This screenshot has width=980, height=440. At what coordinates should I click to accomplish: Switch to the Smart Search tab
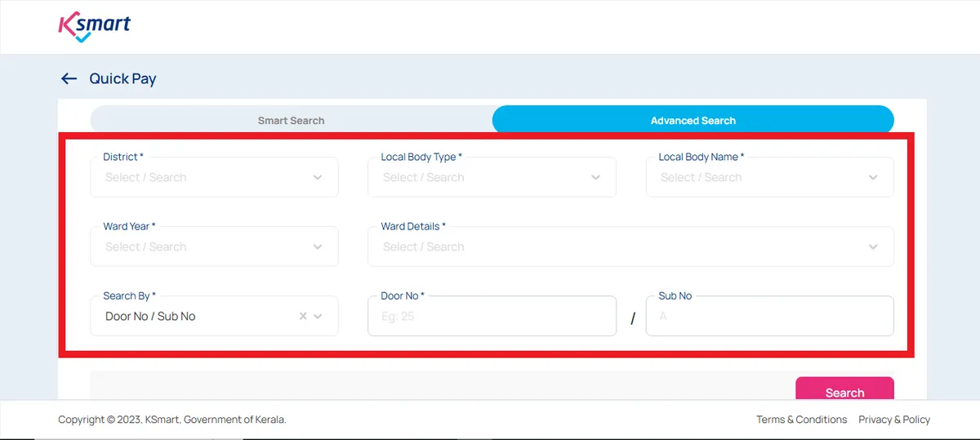coord(291,120)
